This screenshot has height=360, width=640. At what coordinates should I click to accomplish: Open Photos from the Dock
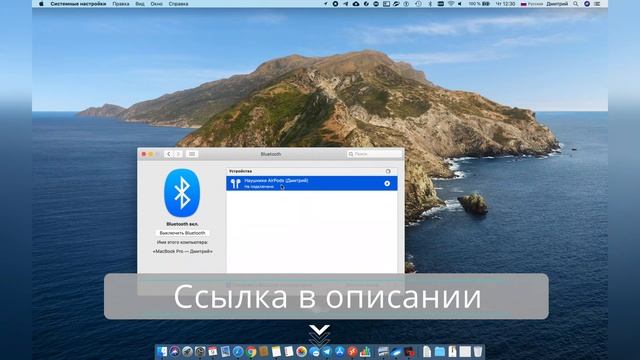click(x=302, y=351)
